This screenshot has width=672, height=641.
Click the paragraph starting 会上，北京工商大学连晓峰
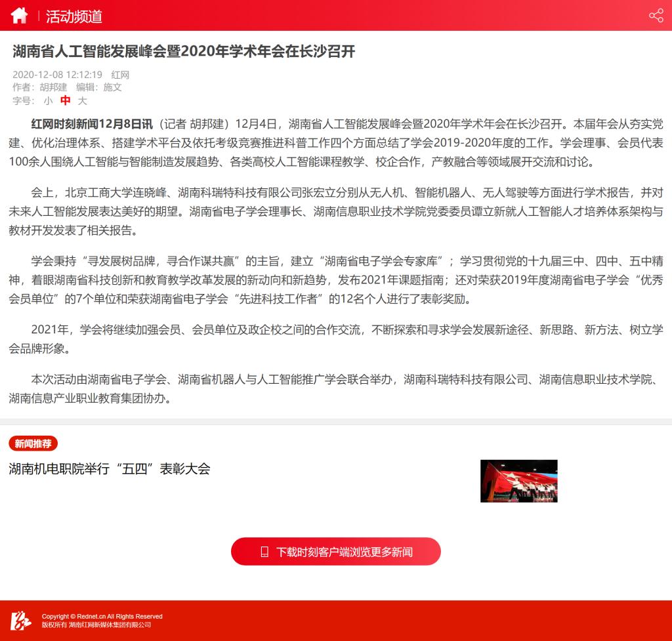point(336,212)
